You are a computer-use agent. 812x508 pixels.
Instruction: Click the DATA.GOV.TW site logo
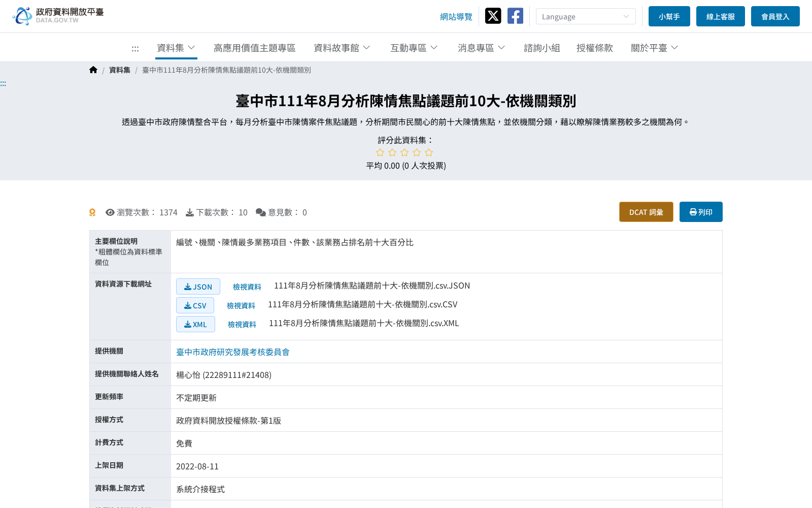(58, 16)
